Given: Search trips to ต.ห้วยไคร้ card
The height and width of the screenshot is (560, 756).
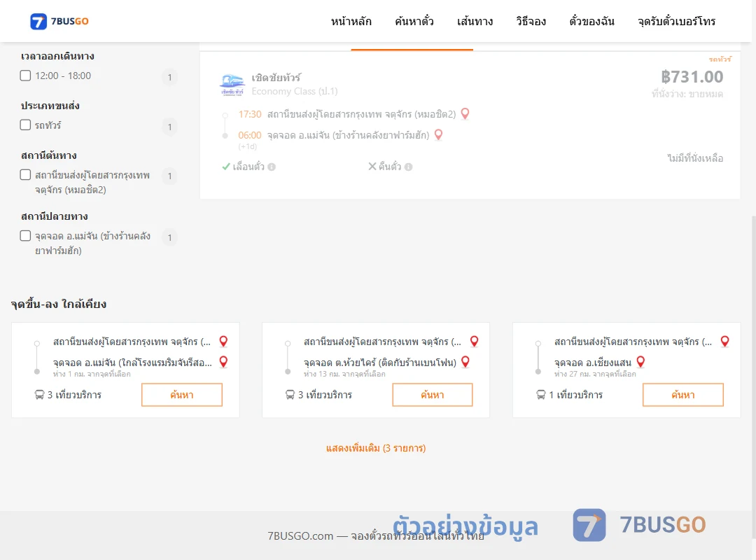Looking at the screenshot, I should [433, 395].
